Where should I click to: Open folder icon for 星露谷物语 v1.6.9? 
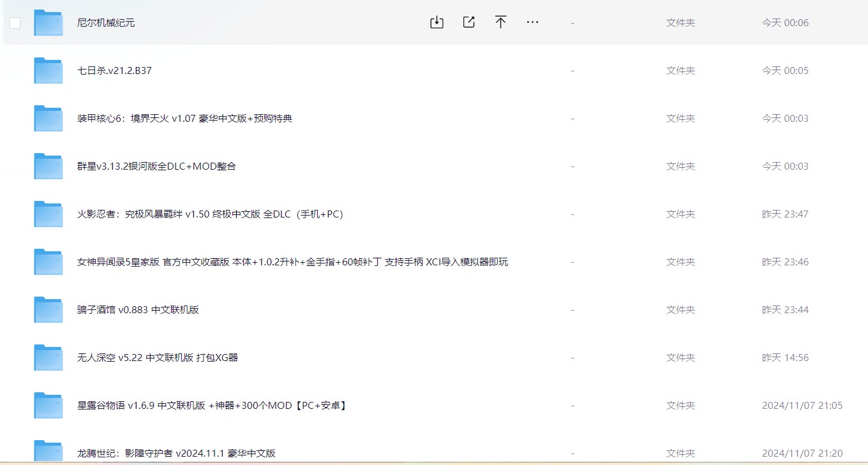[x=49, y=406]
